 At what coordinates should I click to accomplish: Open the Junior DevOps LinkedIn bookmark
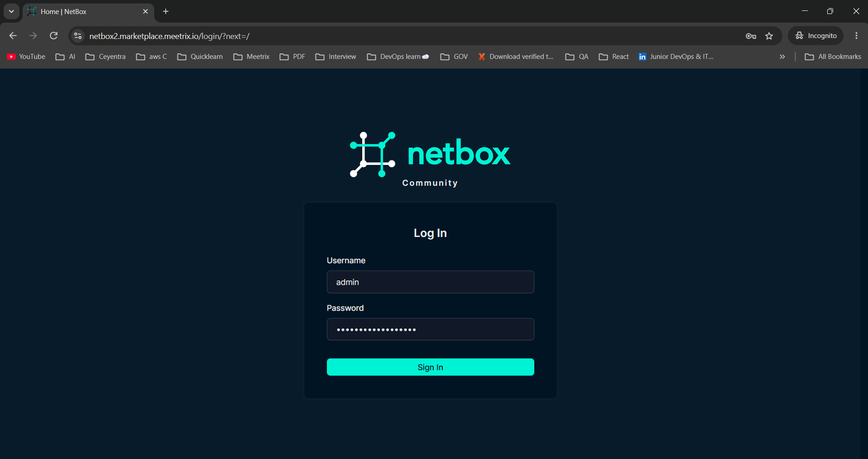pos(676,57)
